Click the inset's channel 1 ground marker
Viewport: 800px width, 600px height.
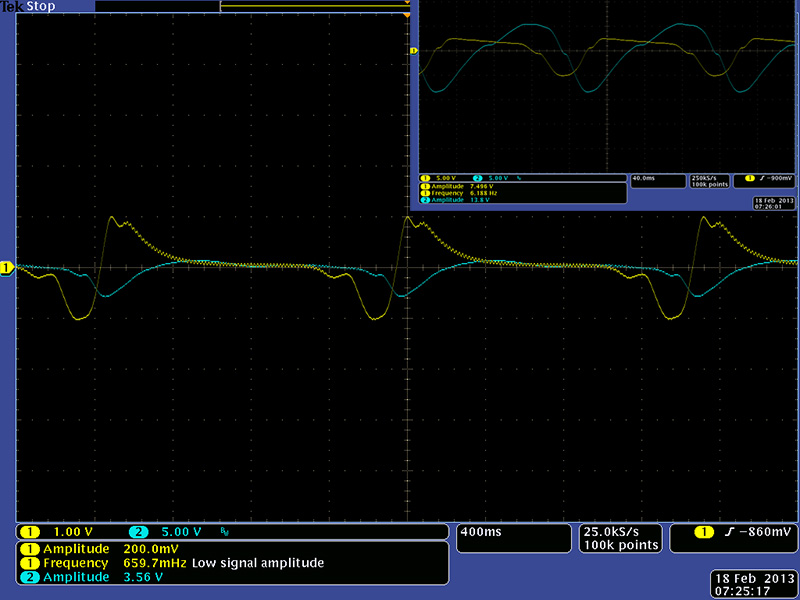(413, 50)
